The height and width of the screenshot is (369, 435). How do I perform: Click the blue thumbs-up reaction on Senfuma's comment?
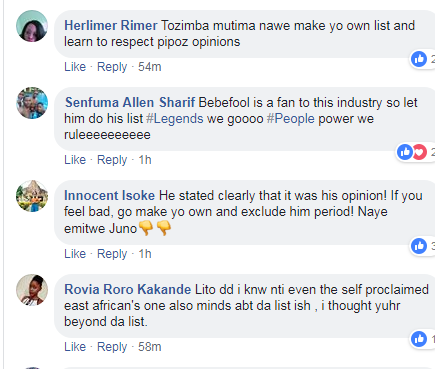[405, 152]
